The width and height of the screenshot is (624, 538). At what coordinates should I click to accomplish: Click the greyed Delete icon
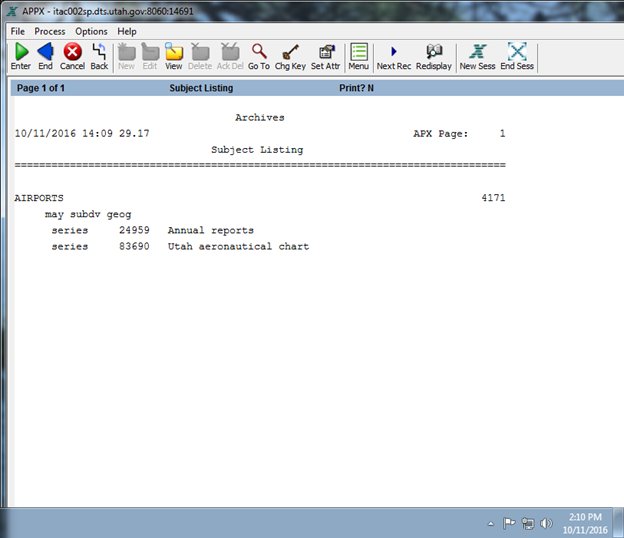pyautogui.click(x=200, y=52)
